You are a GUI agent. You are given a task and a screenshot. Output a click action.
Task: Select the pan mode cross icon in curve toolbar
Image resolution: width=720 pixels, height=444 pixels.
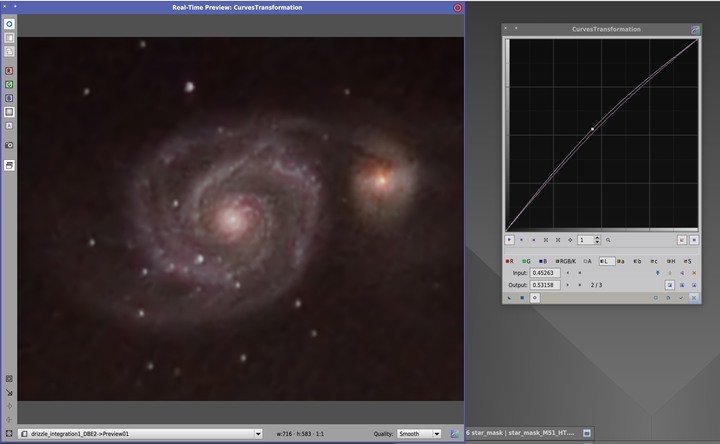[x=570, y=240]
